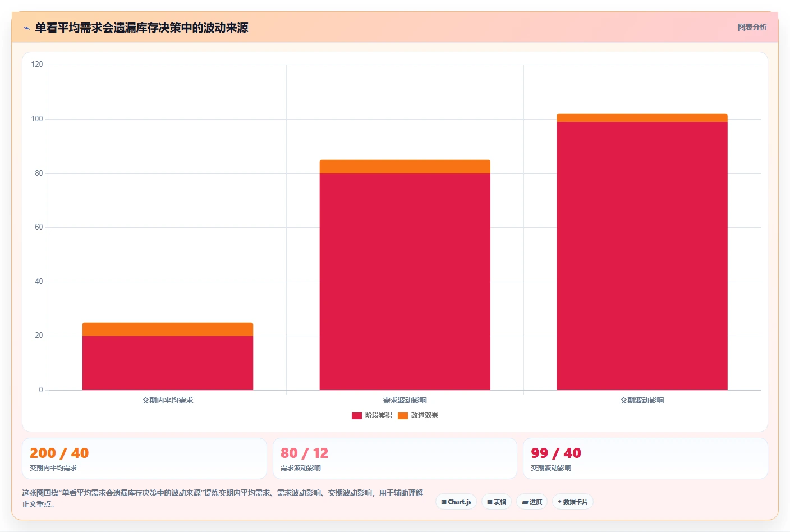Click the y-axis tick value 60

coord(39,227)
